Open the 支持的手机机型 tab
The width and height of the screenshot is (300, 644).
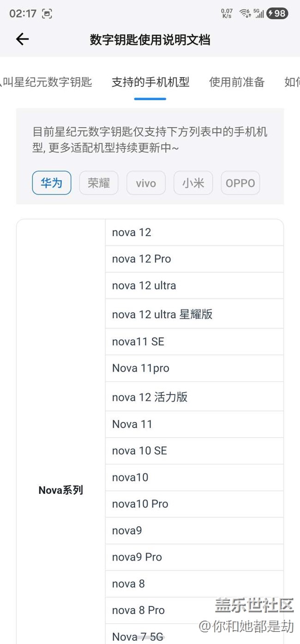(150, 82)
